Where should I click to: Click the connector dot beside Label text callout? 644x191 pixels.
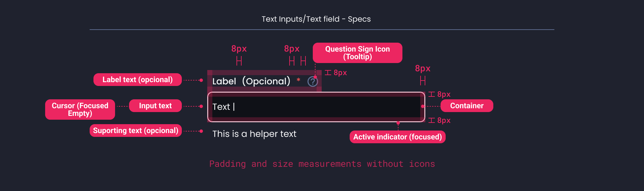pyautogui.click(x=202, y=80)
